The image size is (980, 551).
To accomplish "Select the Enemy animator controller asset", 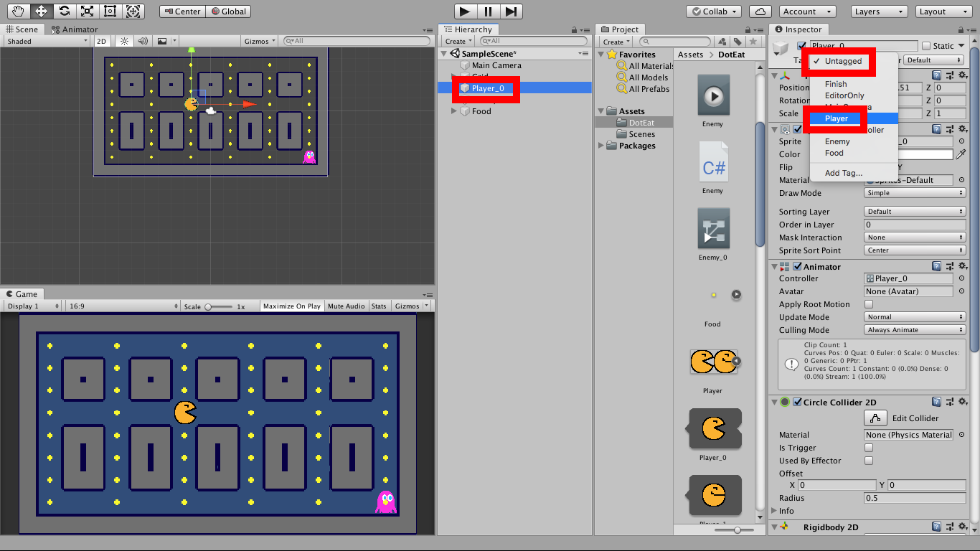I will (x=713, y=95).
